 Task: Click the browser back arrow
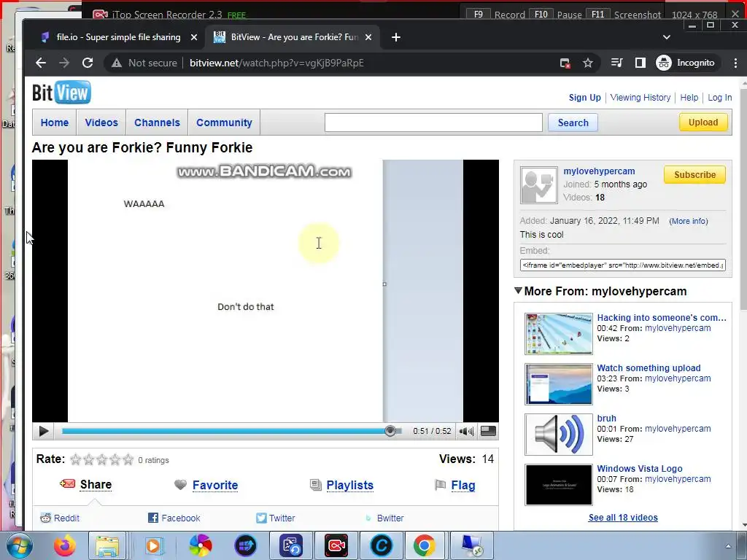[41, 63]
